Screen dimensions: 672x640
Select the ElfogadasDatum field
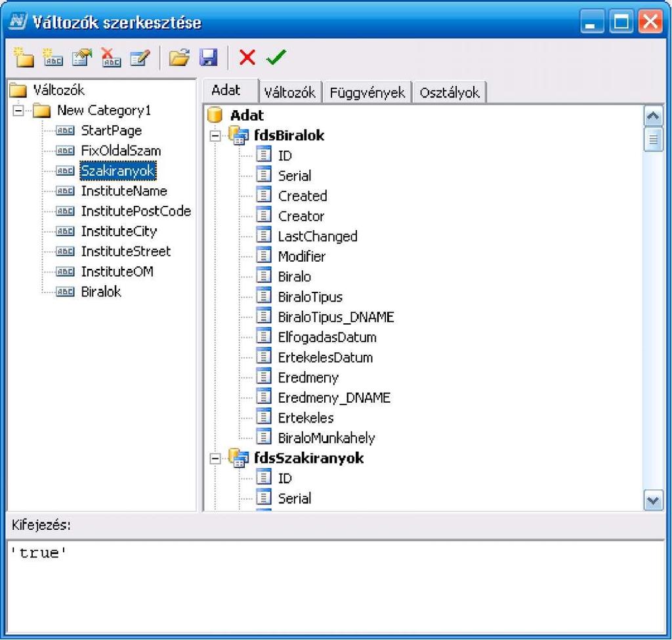327,336
